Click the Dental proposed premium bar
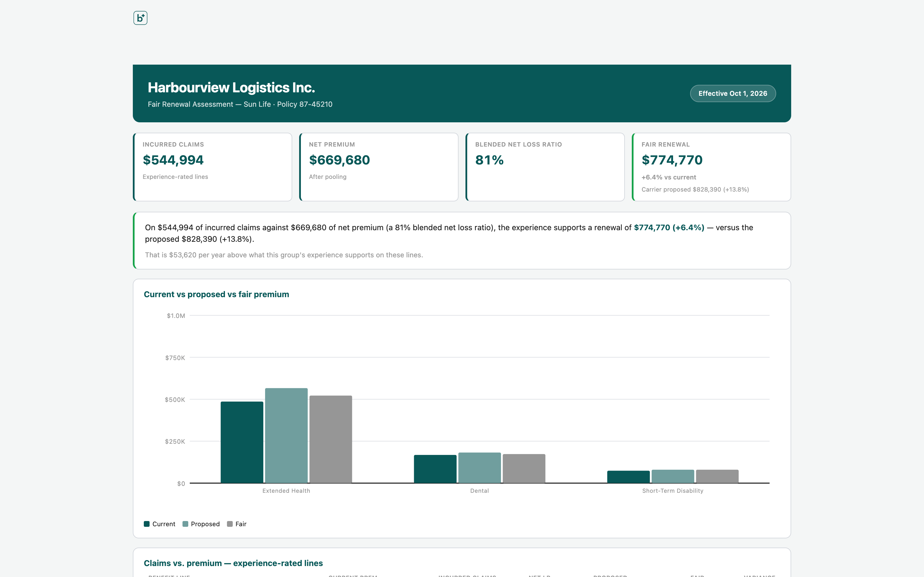Screen dimensions: 924x577 click(x=480, y=468)
